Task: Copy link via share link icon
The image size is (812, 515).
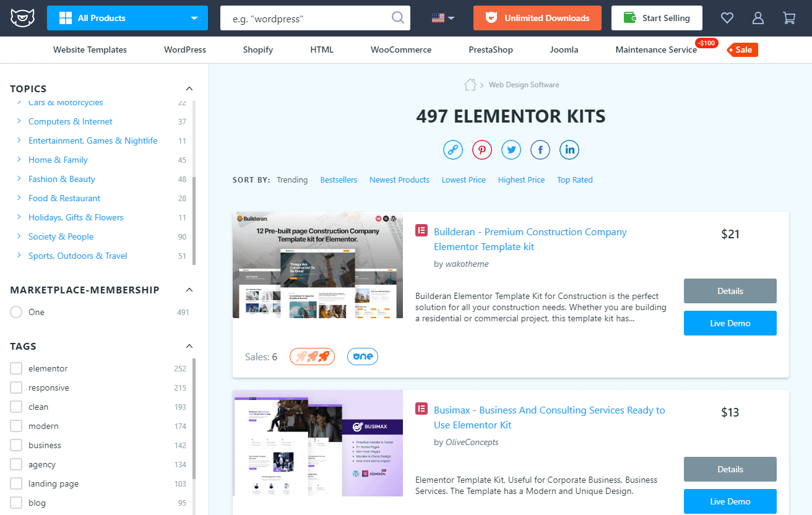Action: (x=453, y=150)
